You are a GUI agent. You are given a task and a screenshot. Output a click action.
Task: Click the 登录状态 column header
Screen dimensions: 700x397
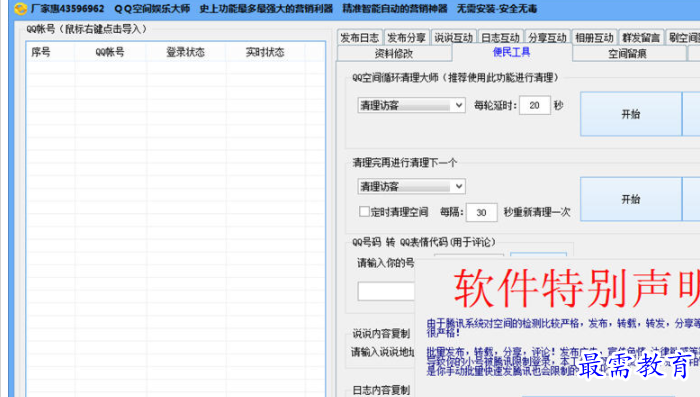tap(185, 52)
